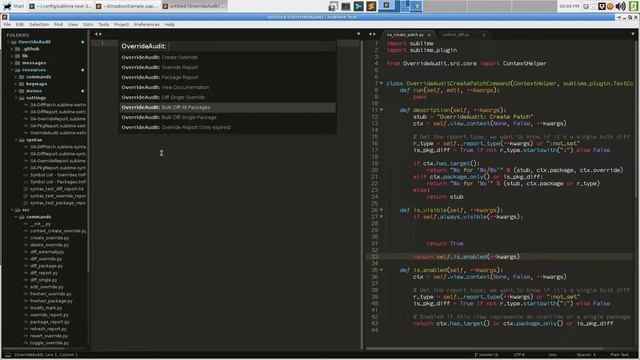Fold is_visible function arrow at line 26
Image resolution: width=640 pixels, height=360 pixels.
click(382, 210)
